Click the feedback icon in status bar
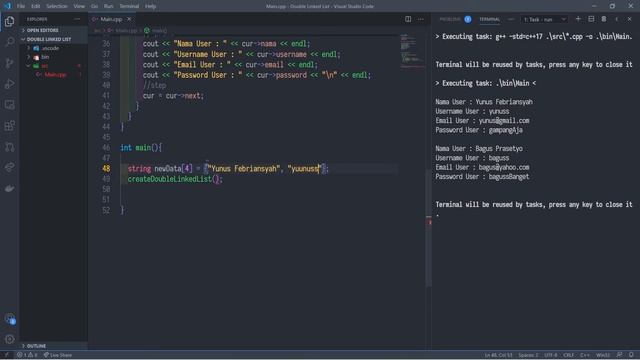The height and width of the screenshot is (360, 640). coord(619,355)
